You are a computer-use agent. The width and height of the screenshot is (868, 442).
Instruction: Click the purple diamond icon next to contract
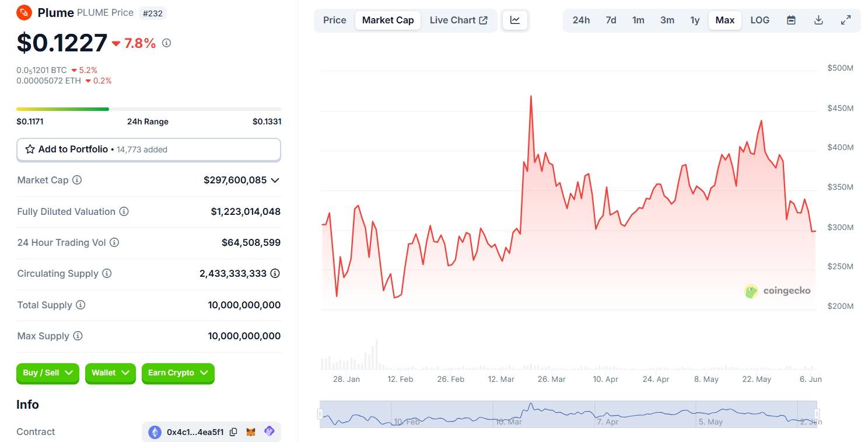[x=269, y=431]
